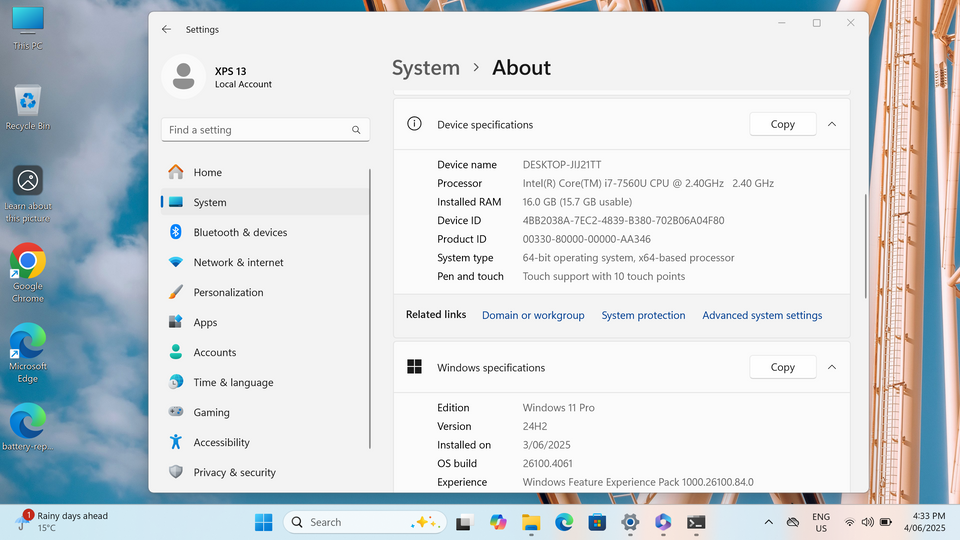Click the Privacy & security shield icon
The height and width of the screenshot is (540, 960).
pyautogui.click(x=176, y=471)
